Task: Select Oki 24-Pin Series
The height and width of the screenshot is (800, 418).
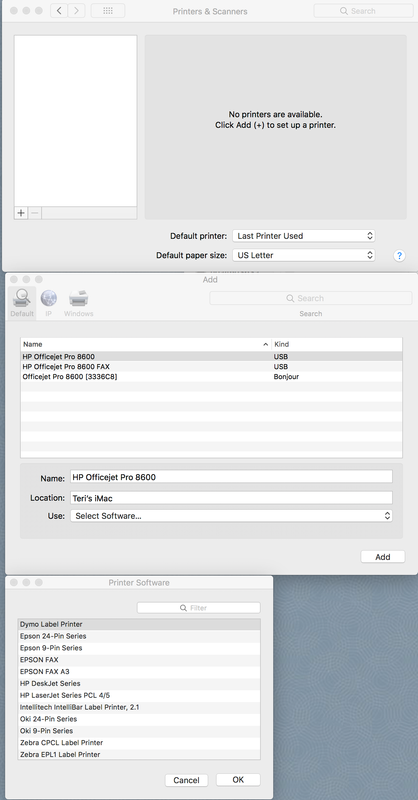Action: click(139, 719)
